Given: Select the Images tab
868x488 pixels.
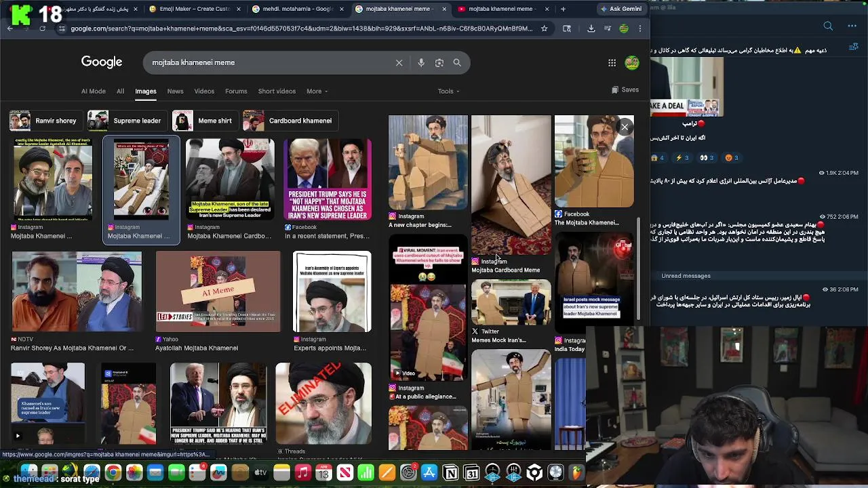Looking at the screenshot, I should coord(145,91).
